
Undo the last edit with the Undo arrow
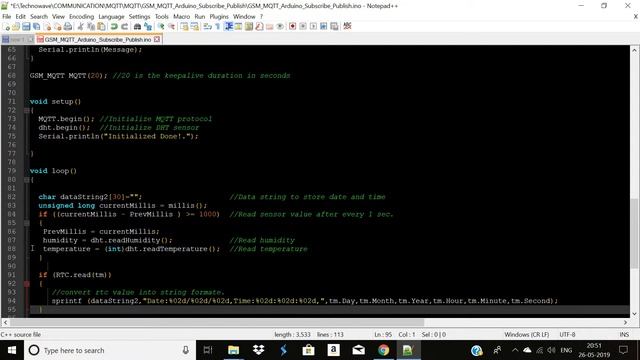click(114, 27)
